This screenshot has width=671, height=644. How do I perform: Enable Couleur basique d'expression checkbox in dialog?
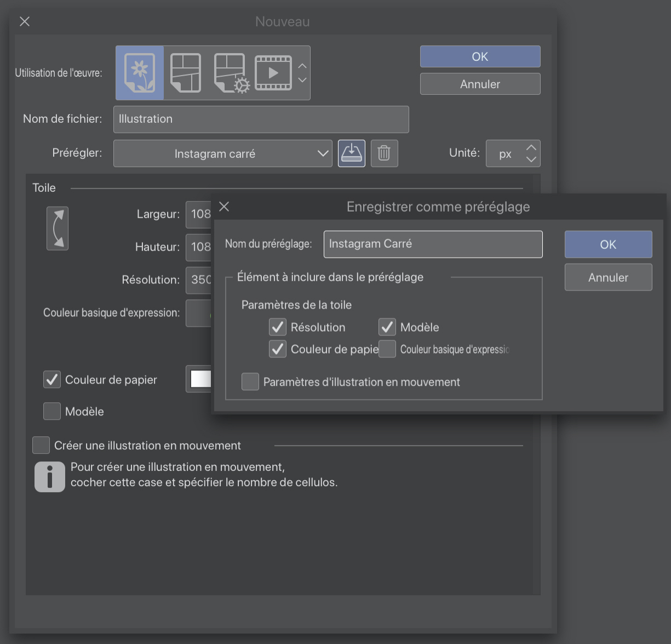(x=387, y=349)
